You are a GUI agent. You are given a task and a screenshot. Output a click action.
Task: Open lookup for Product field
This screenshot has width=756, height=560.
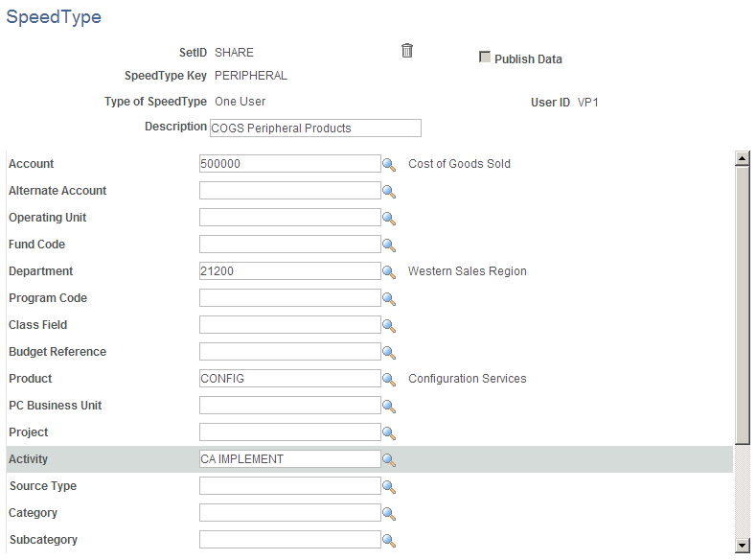389,380
